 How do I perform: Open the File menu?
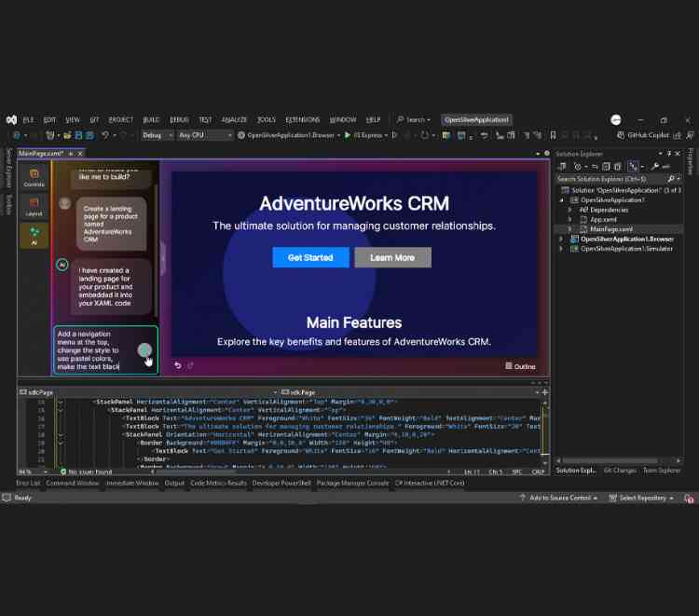28,119
